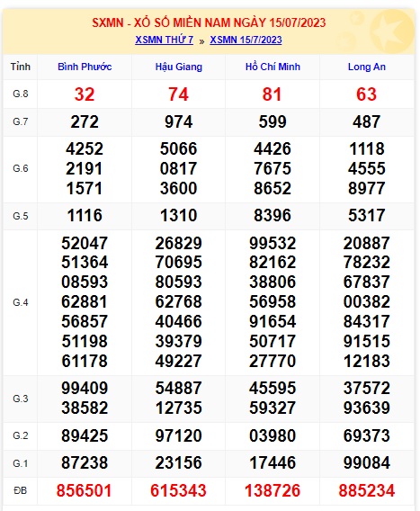The width and height of the screenshot is (420, 511).
Task: Select the Tỉnh header cell
Action: 21,67
